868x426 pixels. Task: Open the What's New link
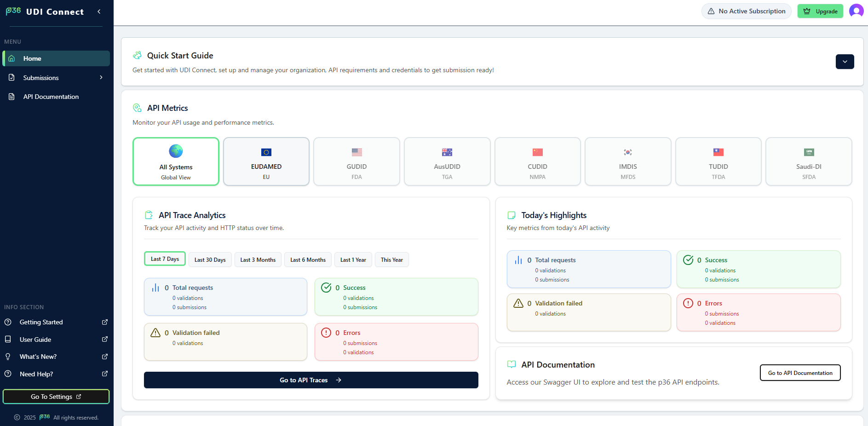38,356
